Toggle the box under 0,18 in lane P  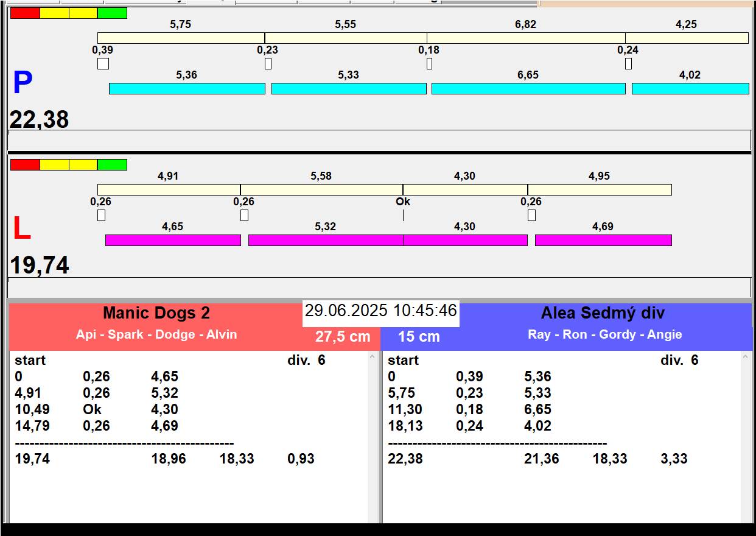(429, 63)
